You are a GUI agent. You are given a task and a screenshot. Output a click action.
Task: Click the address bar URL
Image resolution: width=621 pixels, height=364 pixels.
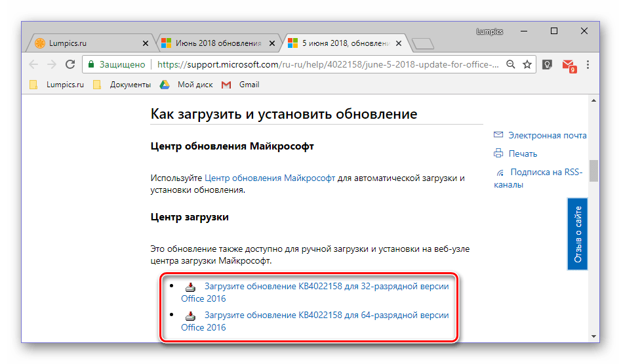click(327, 64)
